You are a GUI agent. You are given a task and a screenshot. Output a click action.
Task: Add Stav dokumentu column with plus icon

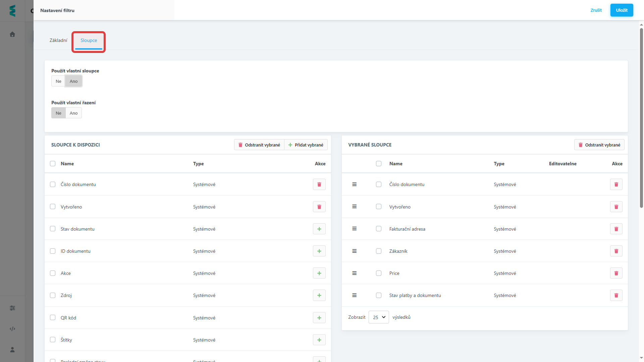[x=319, y=229]
